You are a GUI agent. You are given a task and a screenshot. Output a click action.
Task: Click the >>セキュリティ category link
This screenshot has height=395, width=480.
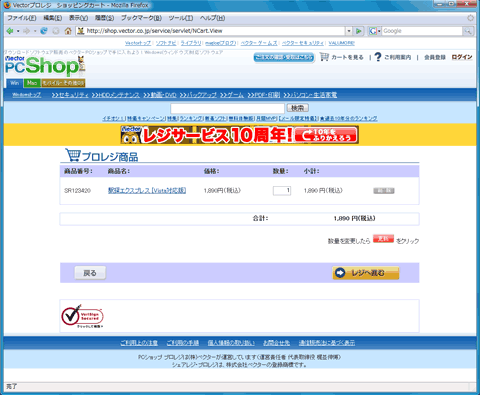[70, 95]
